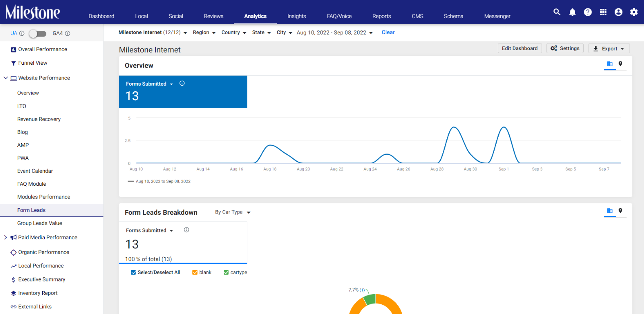This screenshot has width=644, height=314.
Task: Open the user account icon
Action: pos(619,12)
